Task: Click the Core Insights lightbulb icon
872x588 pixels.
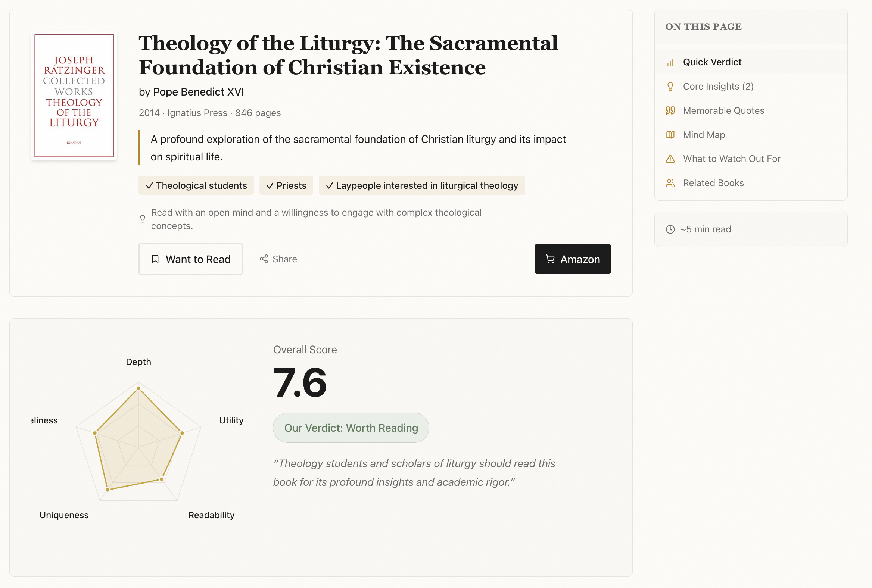Action: (x=670, y=87)
